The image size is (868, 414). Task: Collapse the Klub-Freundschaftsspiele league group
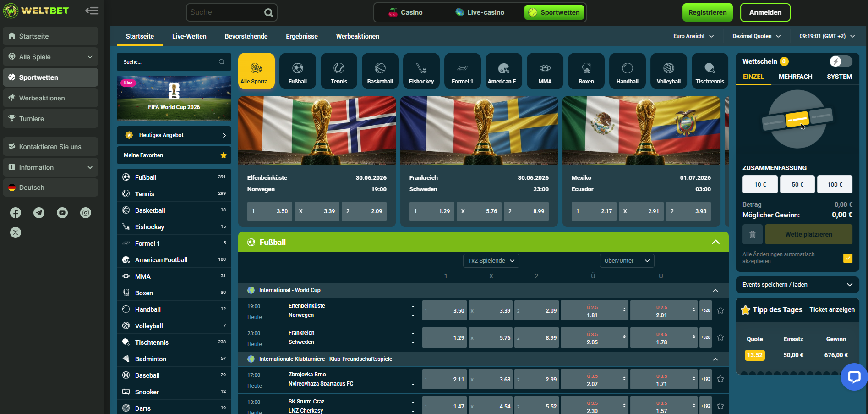[715, 359]
